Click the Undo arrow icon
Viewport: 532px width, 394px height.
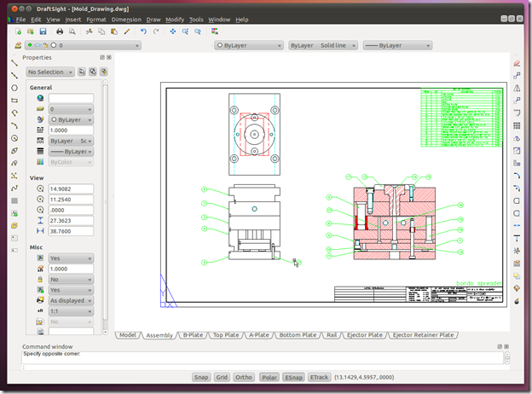pos(143,32)
